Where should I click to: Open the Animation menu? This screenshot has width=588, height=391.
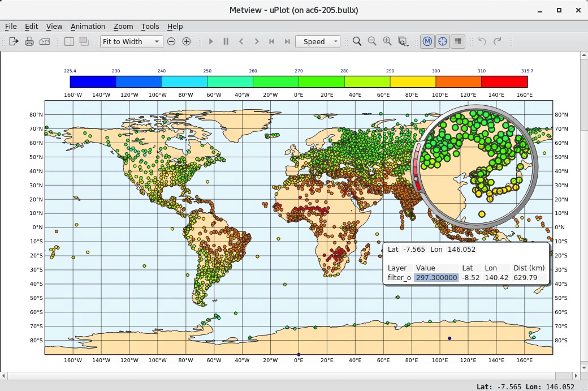[88, 26]
